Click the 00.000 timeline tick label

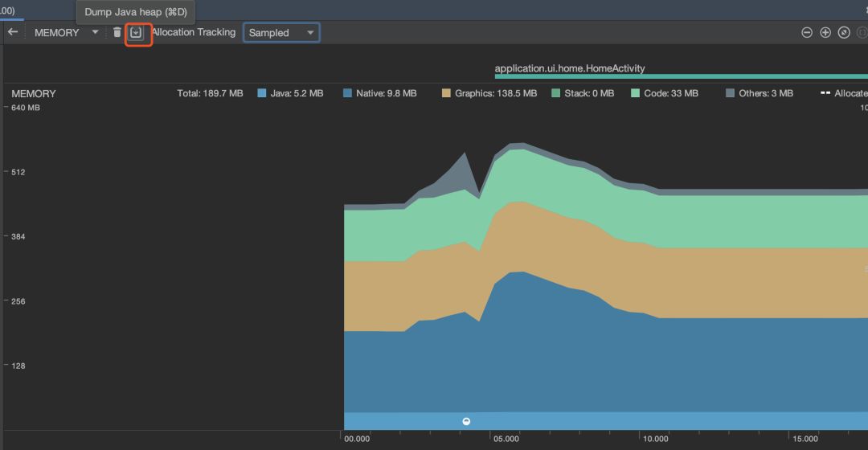click(x=357, y=439)
